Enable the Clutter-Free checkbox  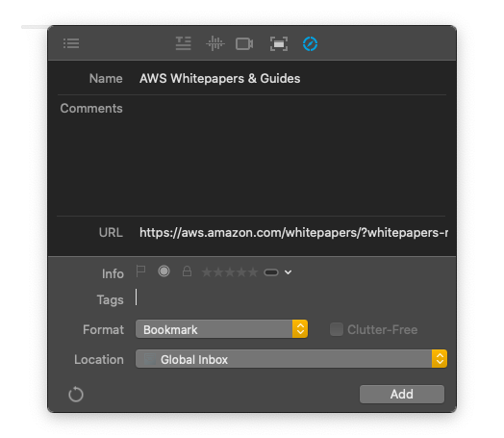tap(337, 329)
